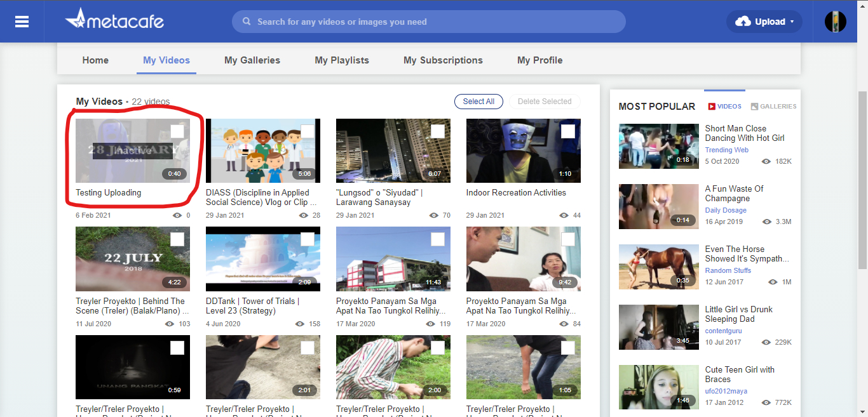Screen dimensions: 868x417
Task: Open DDTank Tower of Trials title link
Action: pos(252,306)
